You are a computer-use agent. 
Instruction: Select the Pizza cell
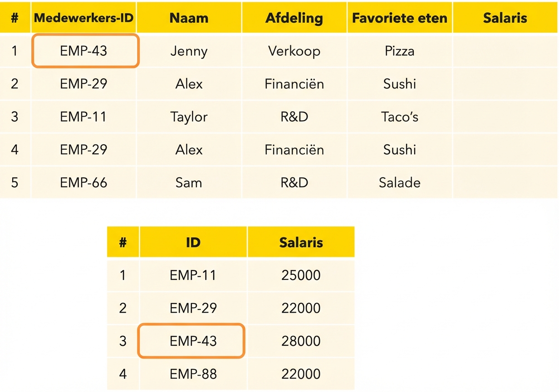(x=399, y=51)
